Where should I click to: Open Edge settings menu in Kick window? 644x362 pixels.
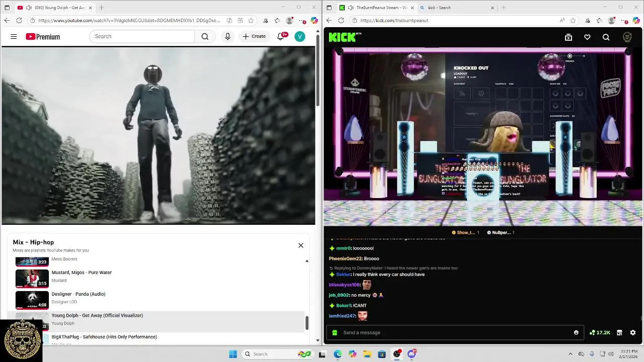pos(625,21)
